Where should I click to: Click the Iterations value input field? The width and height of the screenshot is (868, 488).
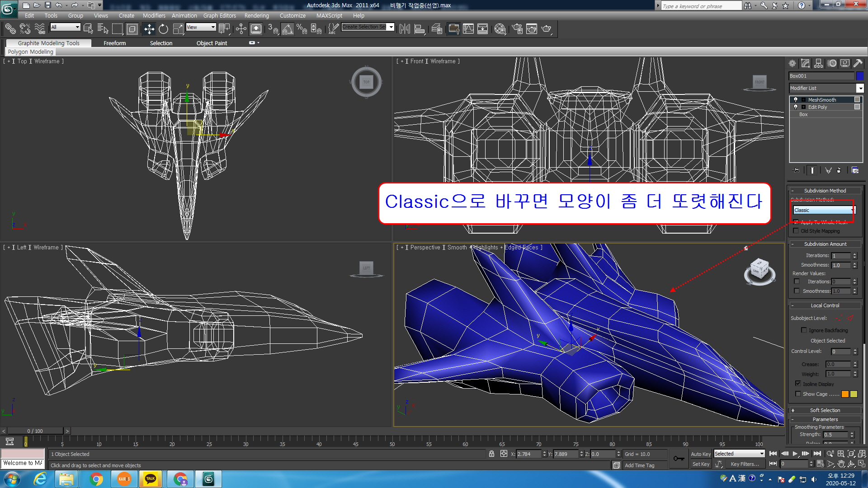[x=840, y=256]
